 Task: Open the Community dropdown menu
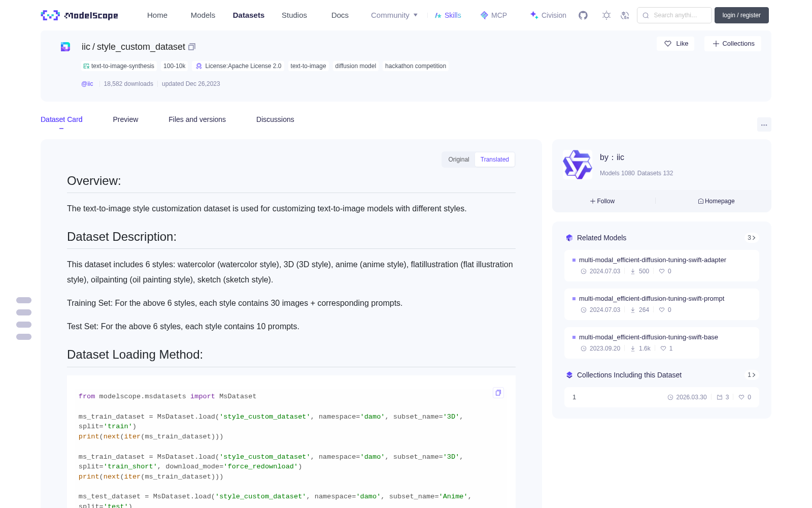click(x=394, y=15)
